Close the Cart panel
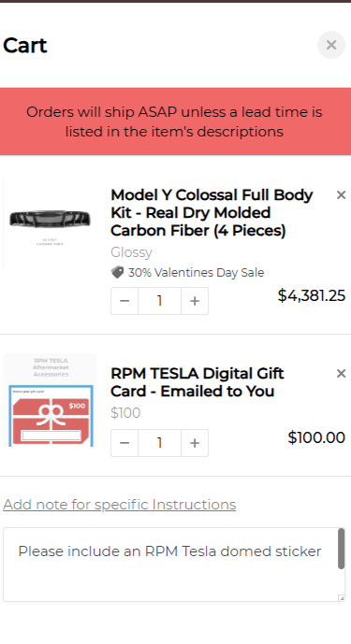The width and height of the screenshot is (351, 644). tap(330, 45)
